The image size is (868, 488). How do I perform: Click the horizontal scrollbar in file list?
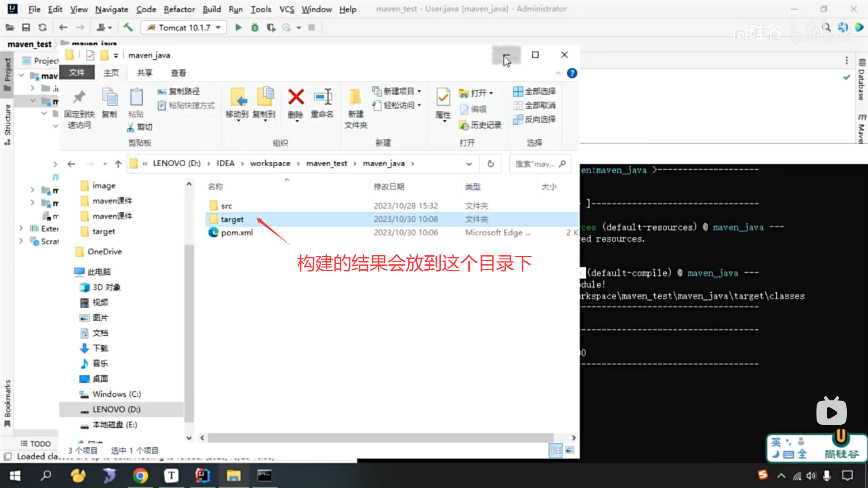click(380, 437)
